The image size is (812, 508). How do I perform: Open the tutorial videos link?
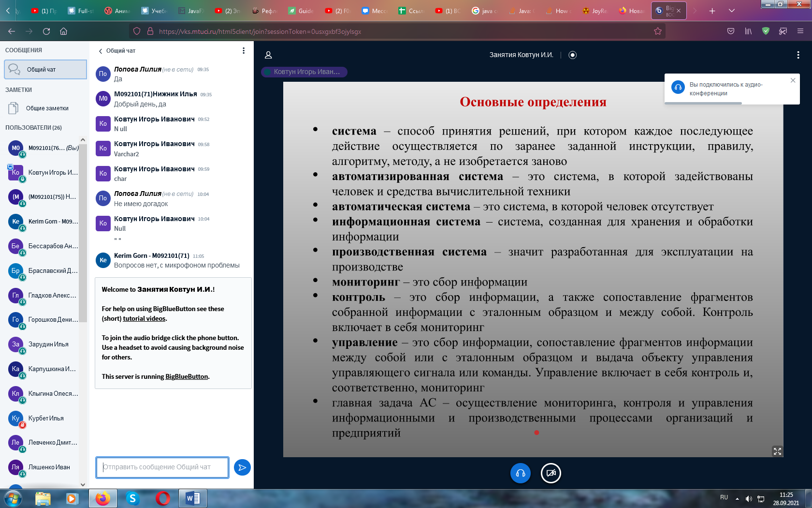click(x=144, y=318)
